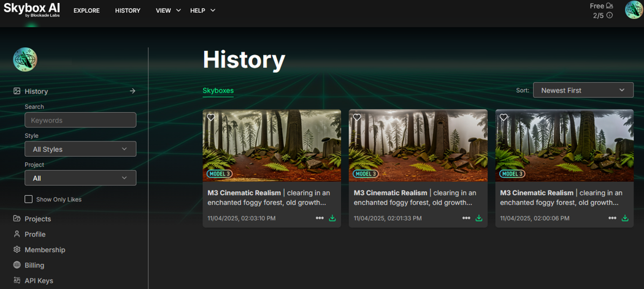644x289 pixels.
Task: Expand the Project dropdown
Action: [x=80, y=178]
